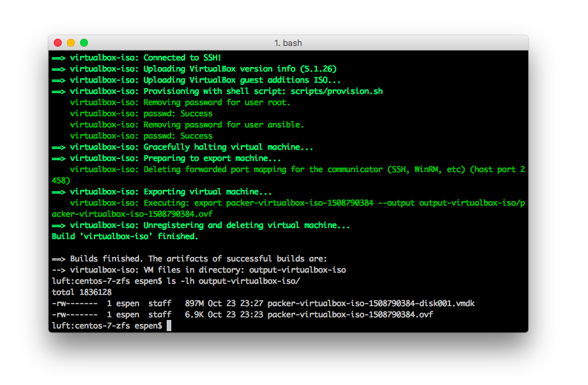Click 'Exporting virtual machine...' line
588x385 pixels.
tap(161, 192)
